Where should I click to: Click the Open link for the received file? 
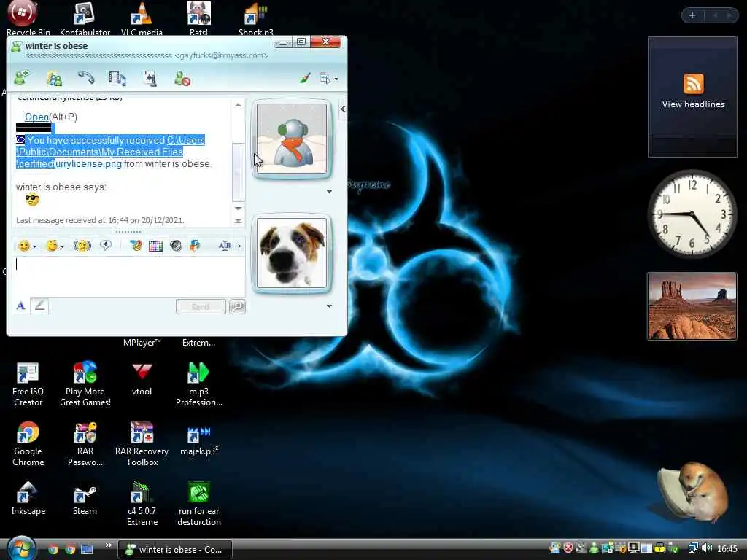[36, 117]
